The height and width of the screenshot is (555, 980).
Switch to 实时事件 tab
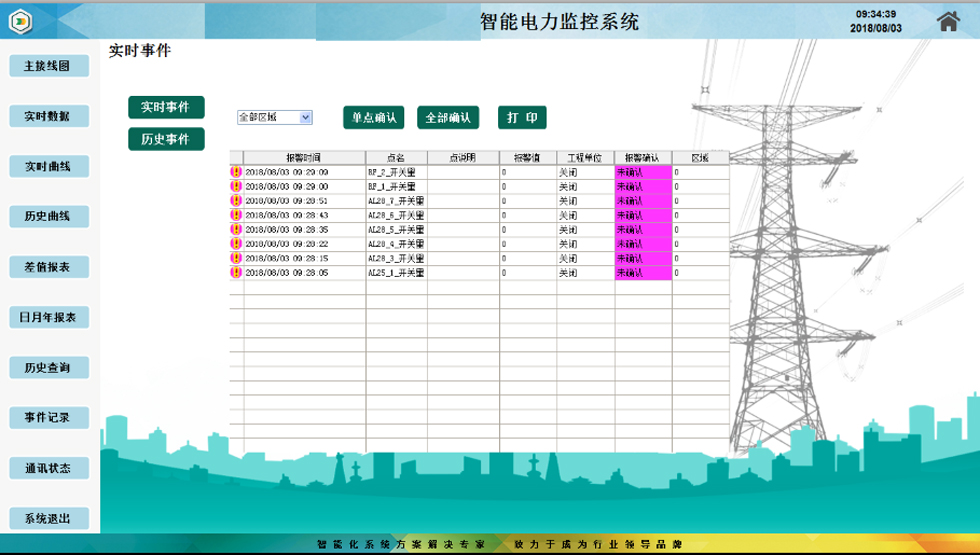click(166, 107)
